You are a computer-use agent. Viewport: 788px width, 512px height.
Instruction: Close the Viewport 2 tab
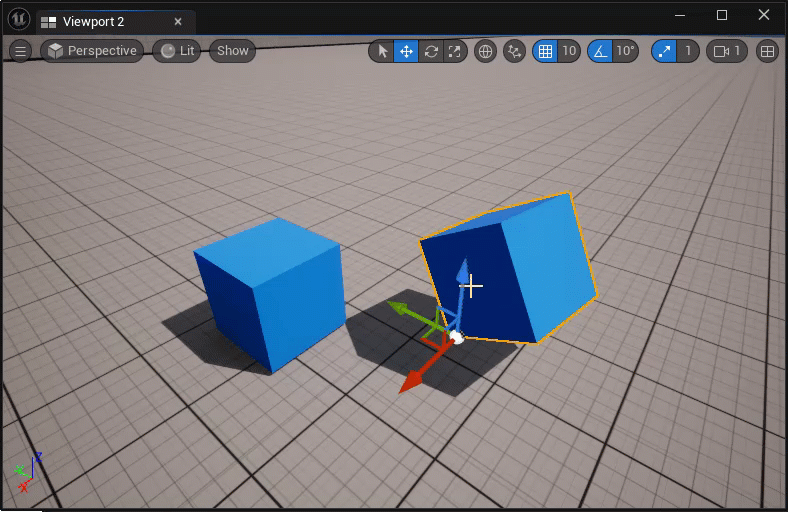point(178,22)
